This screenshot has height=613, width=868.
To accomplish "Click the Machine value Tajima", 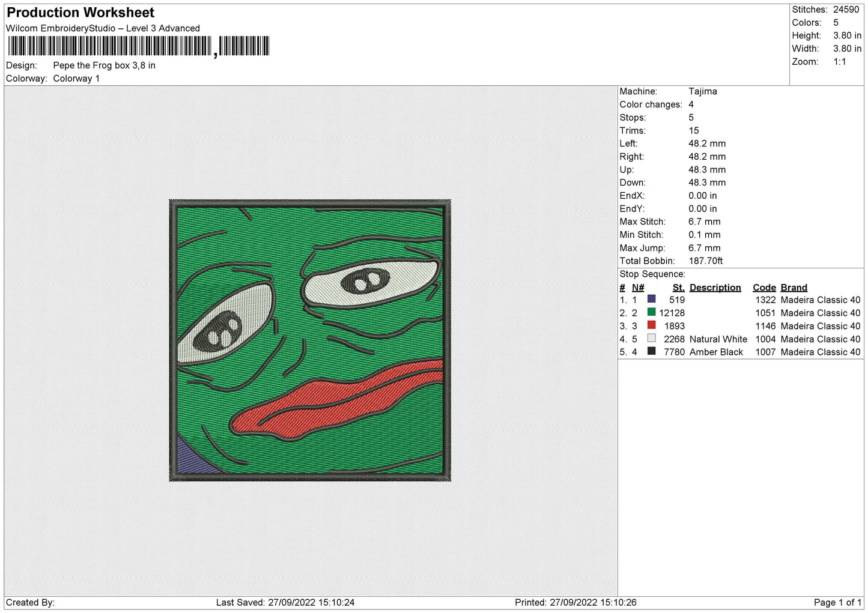I will (x=703, y=91).
